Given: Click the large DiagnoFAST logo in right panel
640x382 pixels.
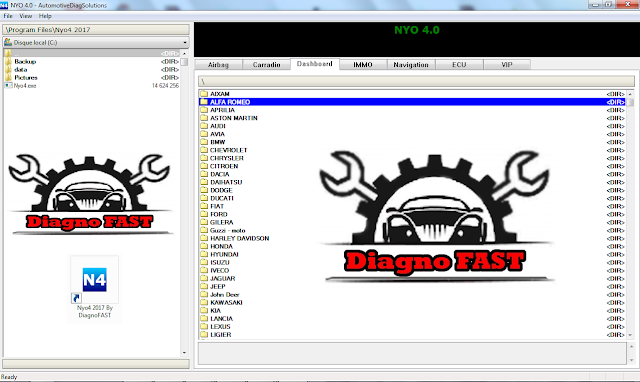Looking at the screenshot, I should [x=436, y=216].
